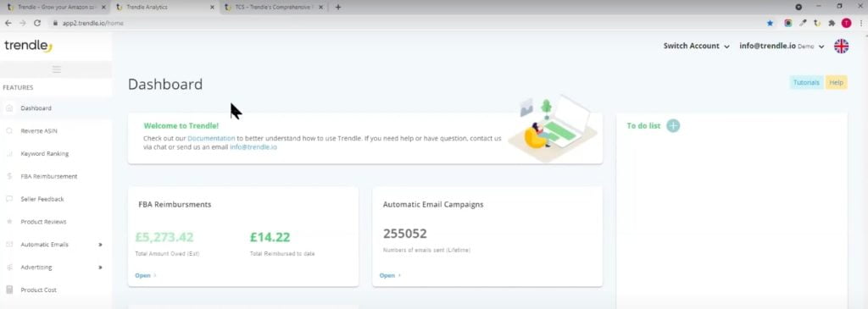The height and width of the screenshot is (309, 868).
Task: Open browser extensions puzzle icon
Action: click(x=832, y=23)
